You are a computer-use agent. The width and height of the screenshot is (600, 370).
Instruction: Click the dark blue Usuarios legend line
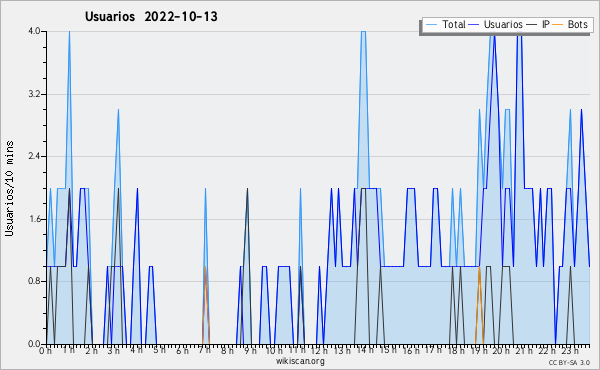click(x=474, y=24)
